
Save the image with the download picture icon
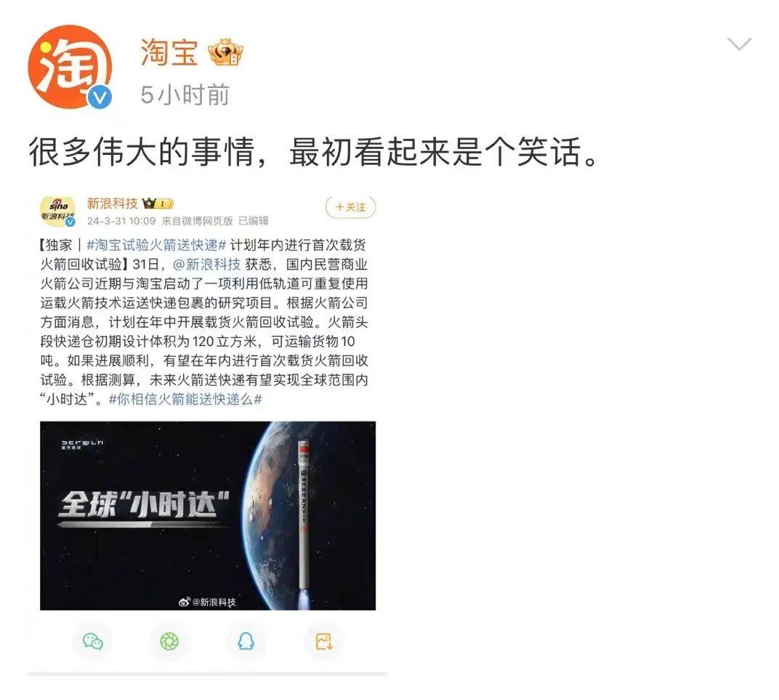point(323,641)
